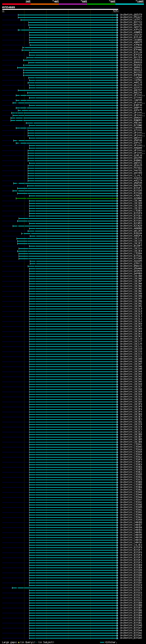Screen dimensions: 146x644
Task: Select hit label UniRef100_P97461
Action: (131, 168)
